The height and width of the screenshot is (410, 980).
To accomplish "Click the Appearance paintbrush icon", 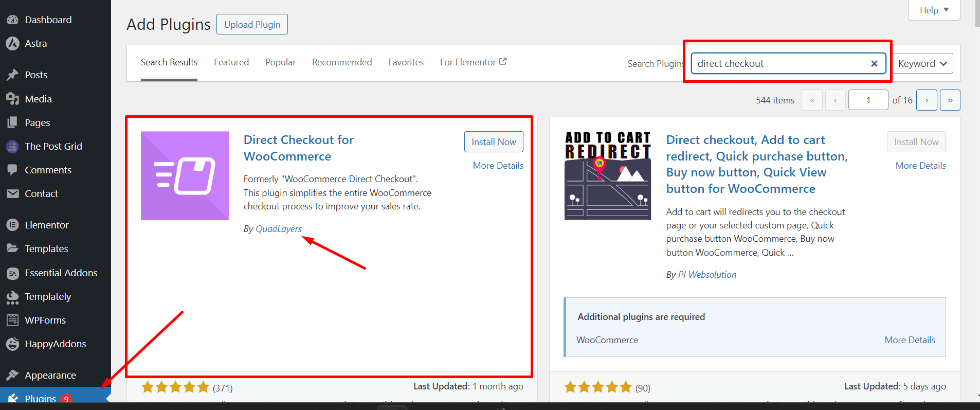I will pyautogui.click(x=12, y=376).
